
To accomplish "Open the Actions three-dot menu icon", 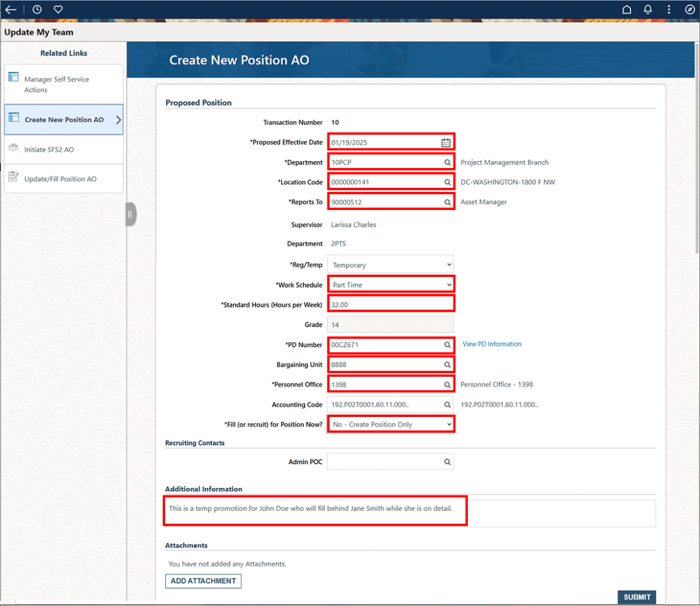I will tap(668, 9).
